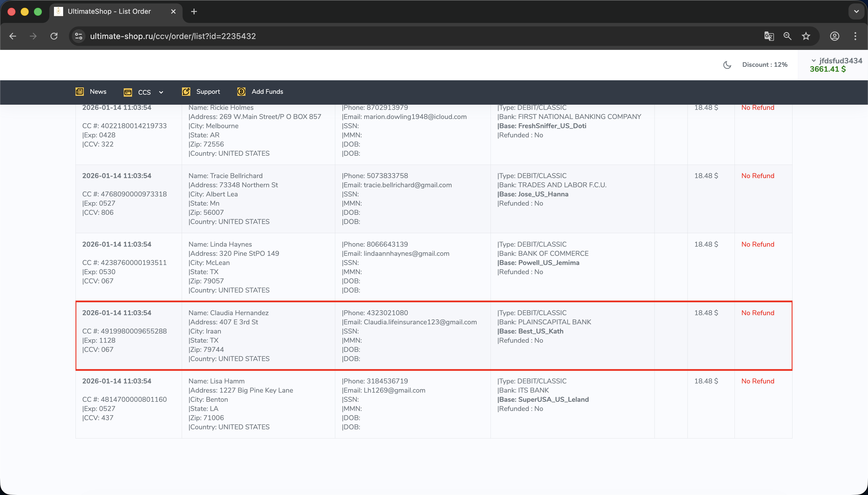Click the Support link
Viewport: 868px width, 495px height.
(208, 91)
